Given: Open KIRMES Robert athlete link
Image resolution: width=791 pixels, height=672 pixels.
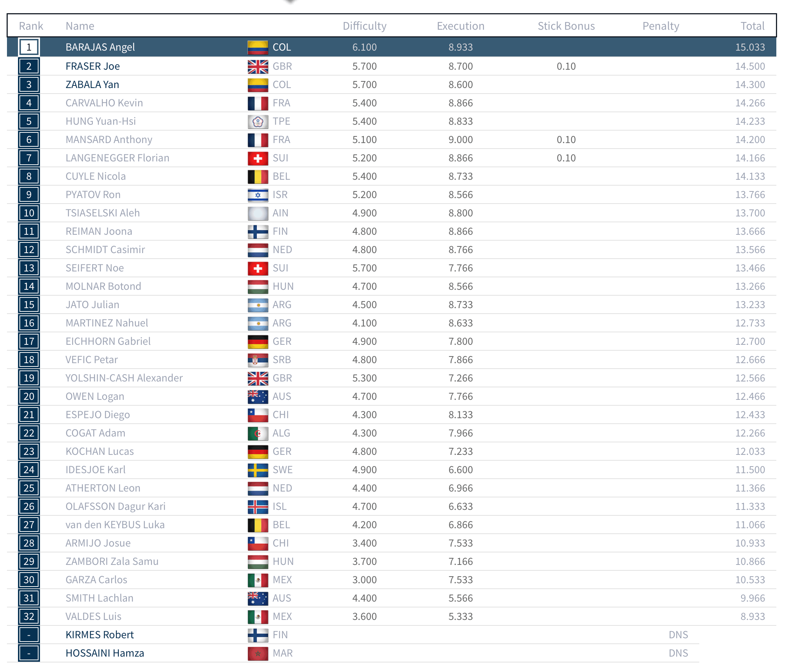Looking at the screenshot, I should point(99,635).
